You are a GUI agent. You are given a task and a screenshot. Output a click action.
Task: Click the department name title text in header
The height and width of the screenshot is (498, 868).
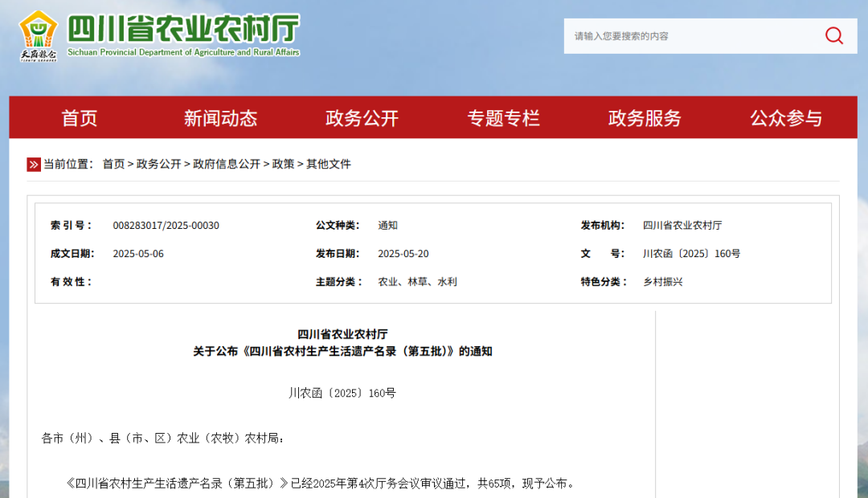click(x=183, y=29)
